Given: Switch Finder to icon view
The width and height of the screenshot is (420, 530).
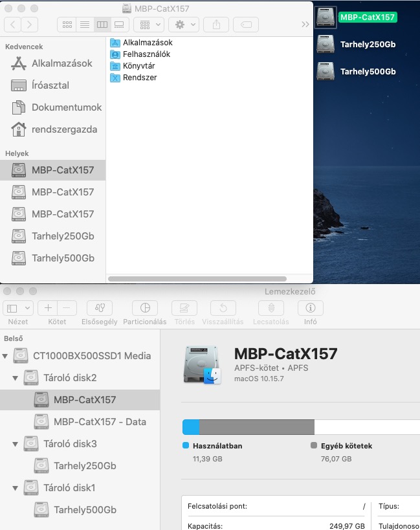Looking at the screenshot, I should pos(67,25).
